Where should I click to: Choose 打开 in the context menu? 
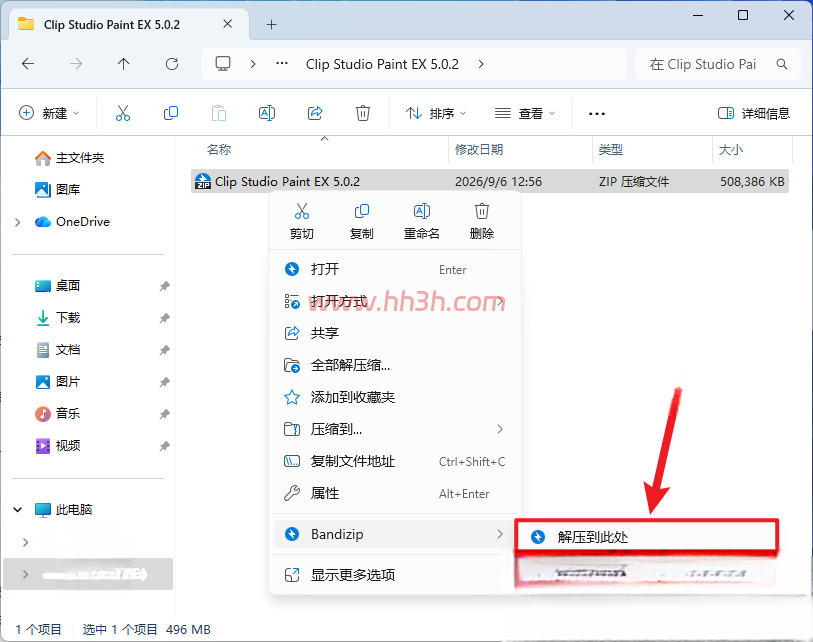point(395,269)
